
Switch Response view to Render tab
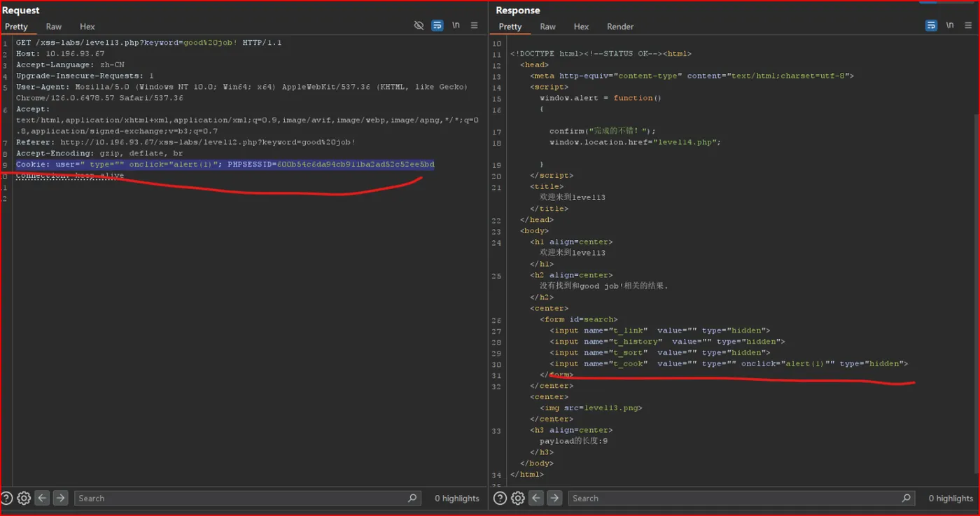(x=620, y=27)
